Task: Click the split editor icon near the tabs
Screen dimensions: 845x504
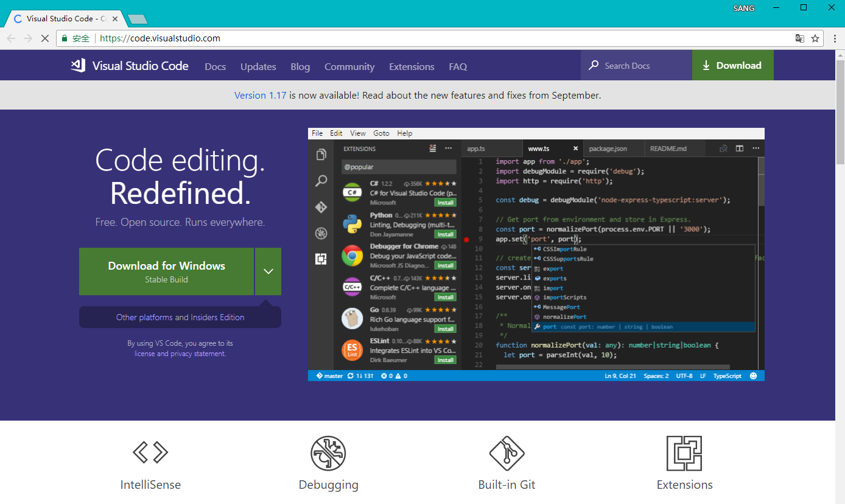Action: tap(739, 148)
